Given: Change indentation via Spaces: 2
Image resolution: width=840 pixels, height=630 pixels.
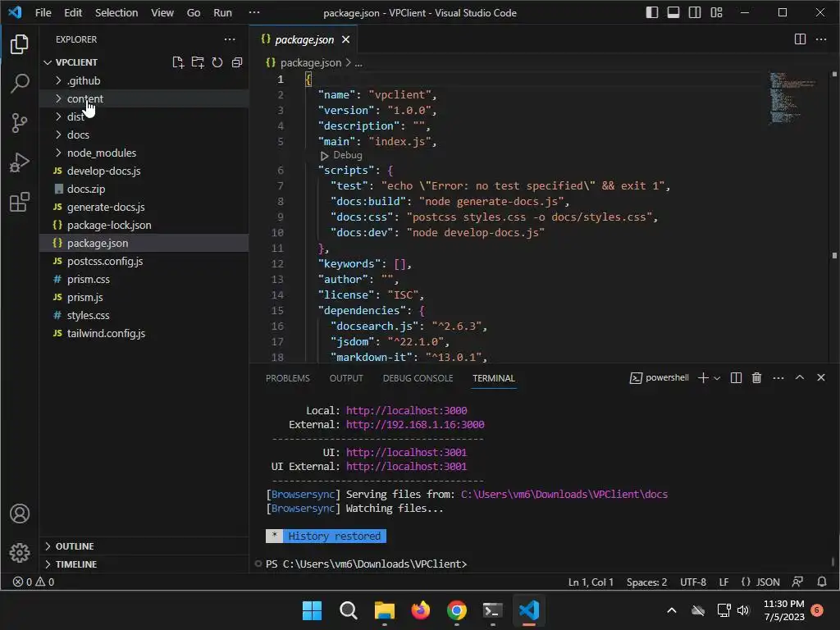Looking at the screenshot, I should tap(646, 582).
